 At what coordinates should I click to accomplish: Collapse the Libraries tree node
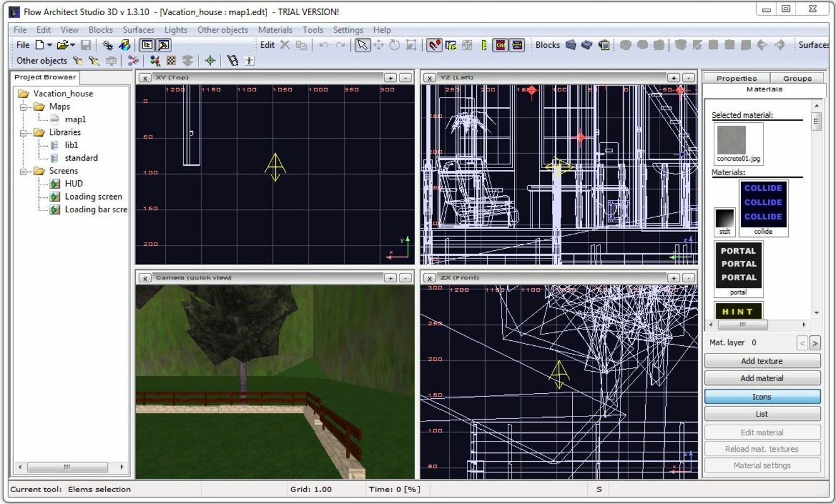[x=23, y=132]
